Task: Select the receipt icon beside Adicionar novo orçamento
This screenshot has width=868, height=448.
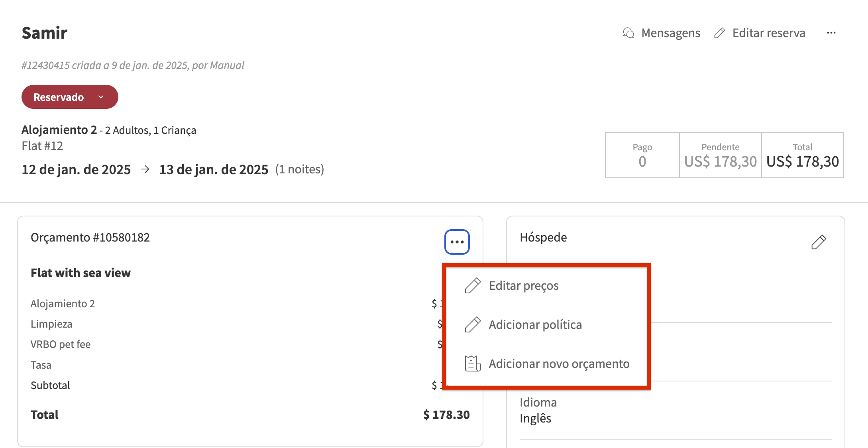Action: point(472,363)
